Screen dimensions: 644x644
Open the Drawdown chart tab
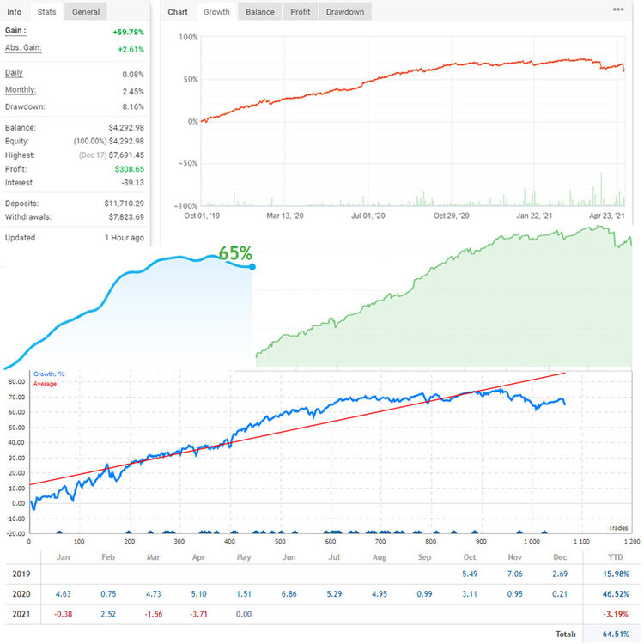click(x=345, y=12)
